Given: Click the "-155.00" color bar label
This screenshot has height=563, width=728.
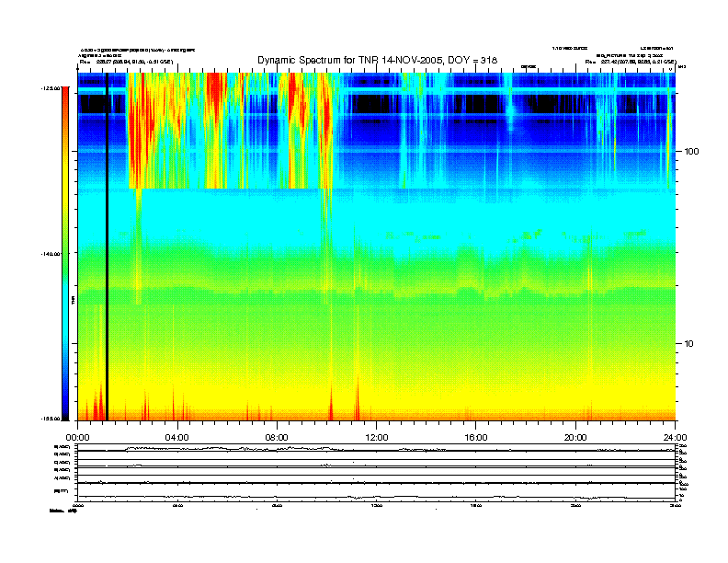Looking at the screenshot, I should point(51,419).
